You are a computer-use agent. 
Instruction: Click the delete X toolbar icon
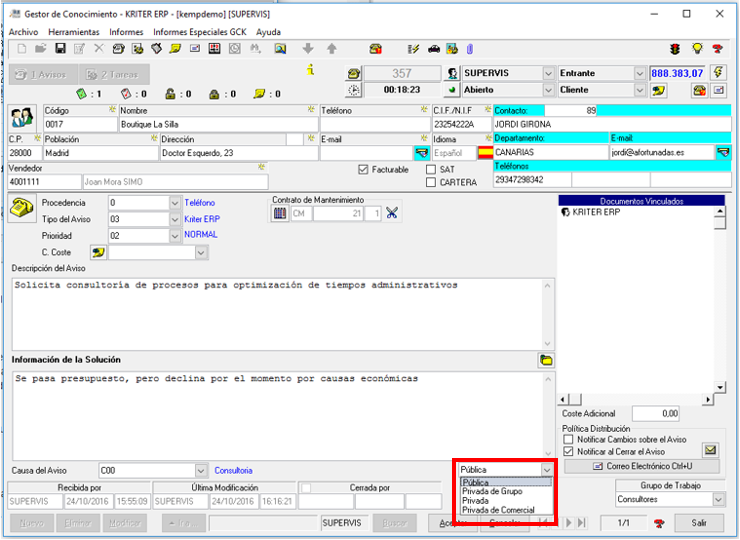(x=99, y=48)
